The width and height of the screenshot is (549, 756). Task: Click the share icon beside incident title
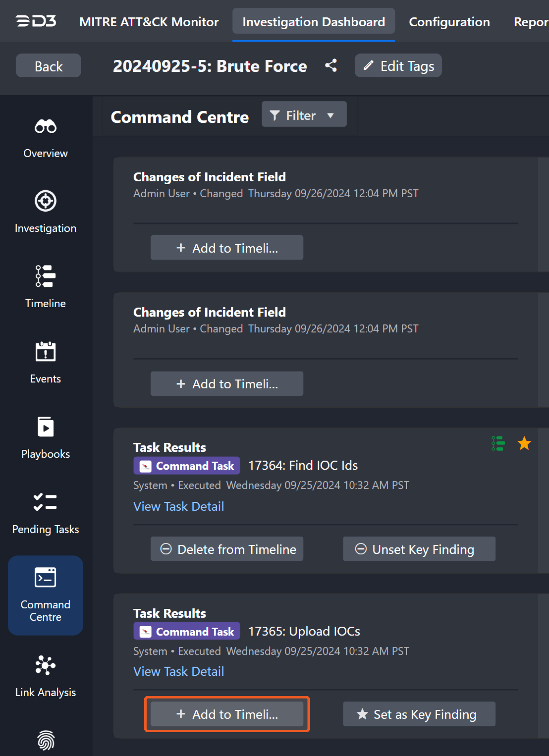point(331,66)
